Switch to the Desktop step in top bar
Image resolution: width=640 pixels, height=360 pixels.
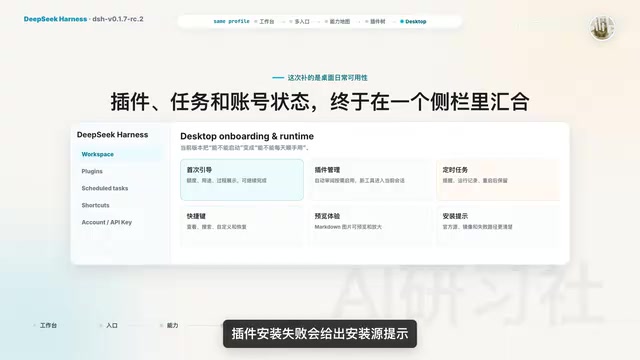(x=413, y=22)
